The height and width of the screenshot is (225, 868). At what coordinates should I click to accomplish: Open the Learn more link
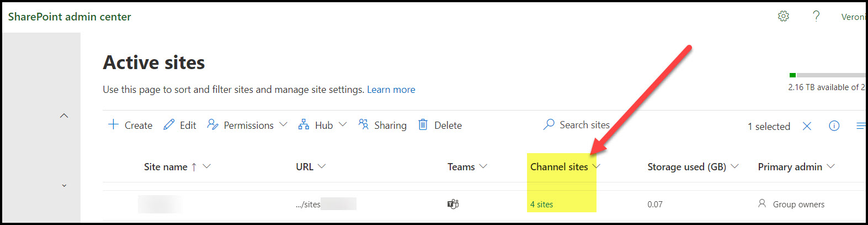coord(391,90)
